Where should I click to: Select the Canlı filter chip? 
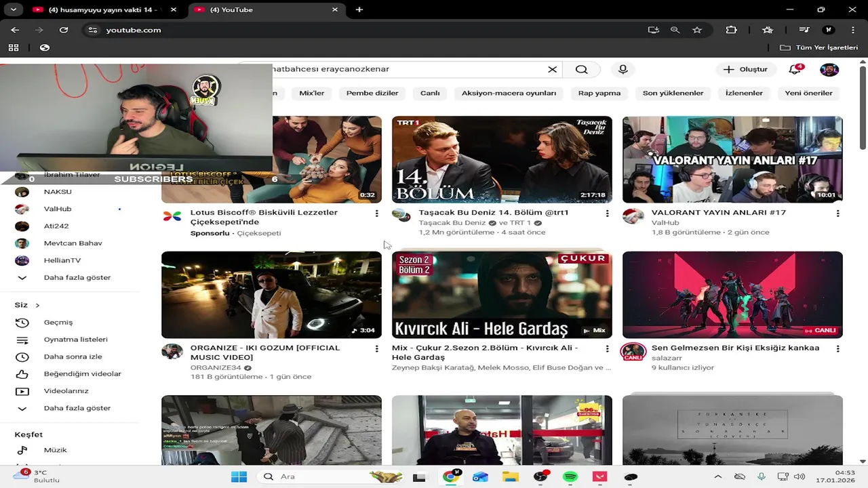[x=430, y=93]
